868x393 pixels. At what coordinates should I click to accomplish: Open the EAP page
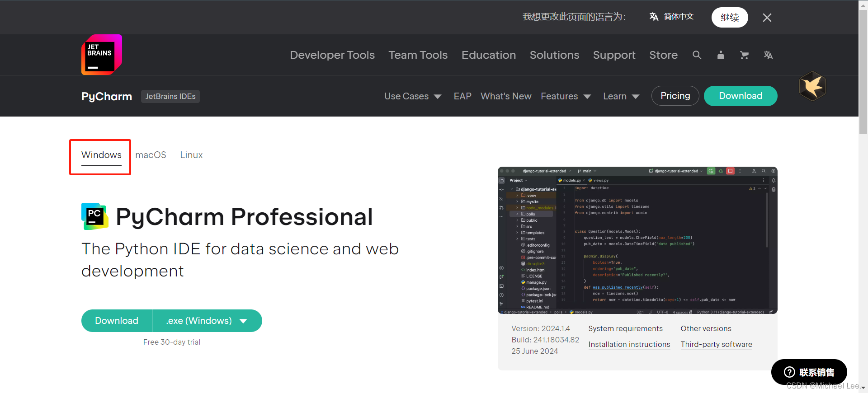pyautogui.click(x=462, y=96)
